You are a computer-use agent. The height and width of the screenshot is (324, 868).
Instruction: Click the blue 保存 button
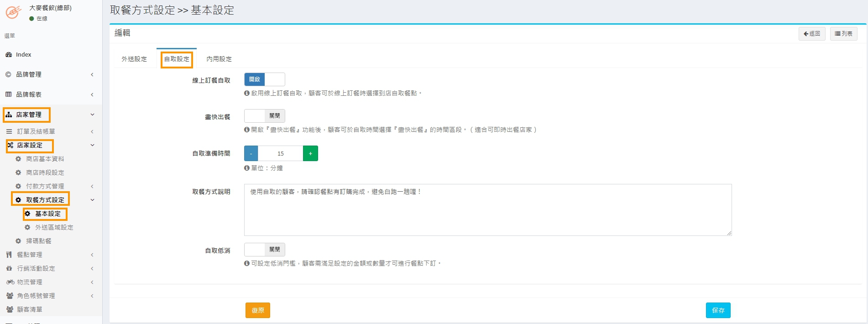coord(718,310)
